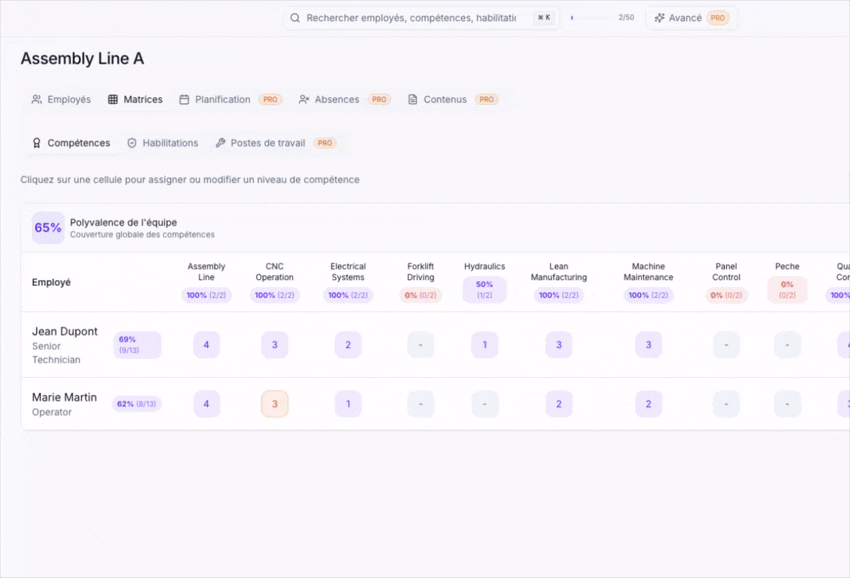This screenshot has height=578, width=850.
Task: Select Jean Dupont employee name
Action: click(65, 331)
